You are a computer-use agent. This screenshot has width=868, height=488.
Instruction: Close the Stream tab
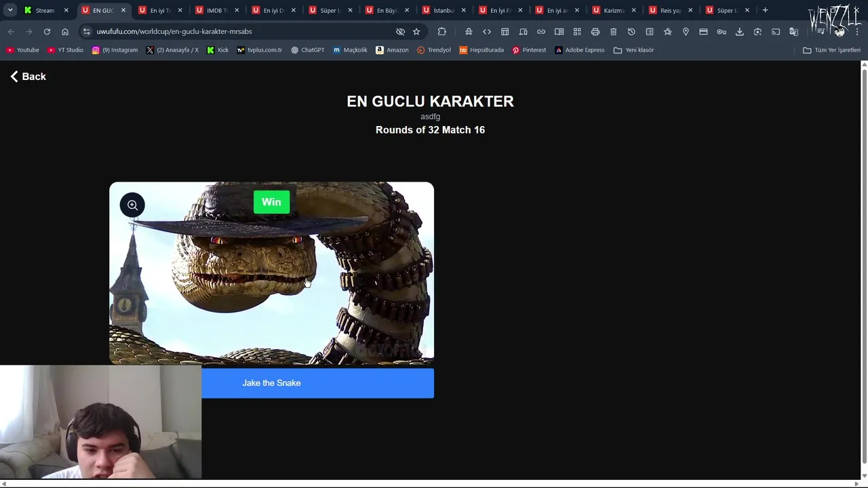click(x=66, y=10)
